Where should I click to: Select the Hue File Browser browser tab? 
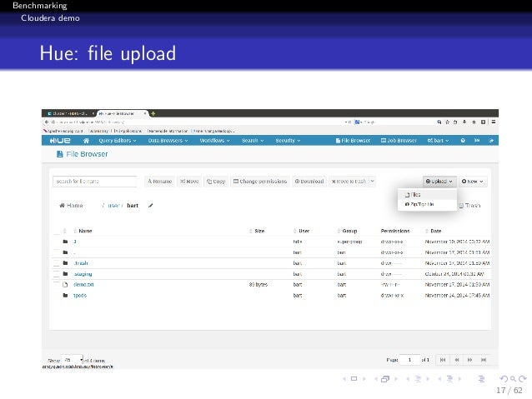(x=123, y=113)
